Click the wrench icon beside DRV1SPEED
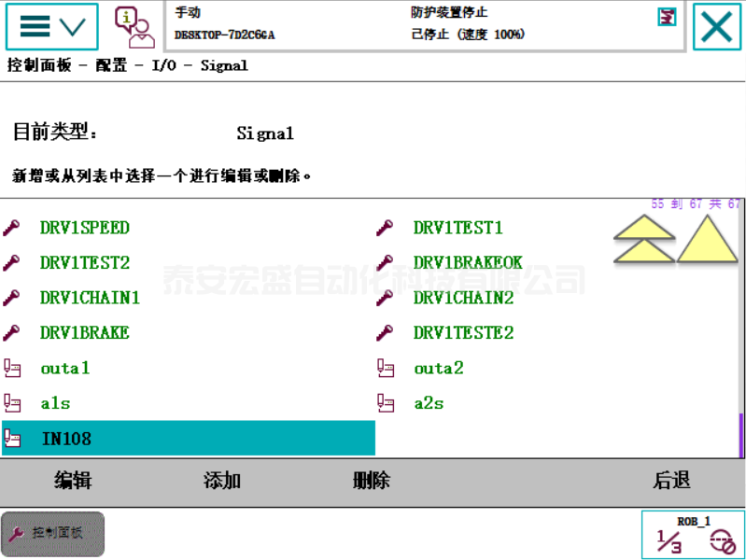The image size is (746, 560). 11,228
